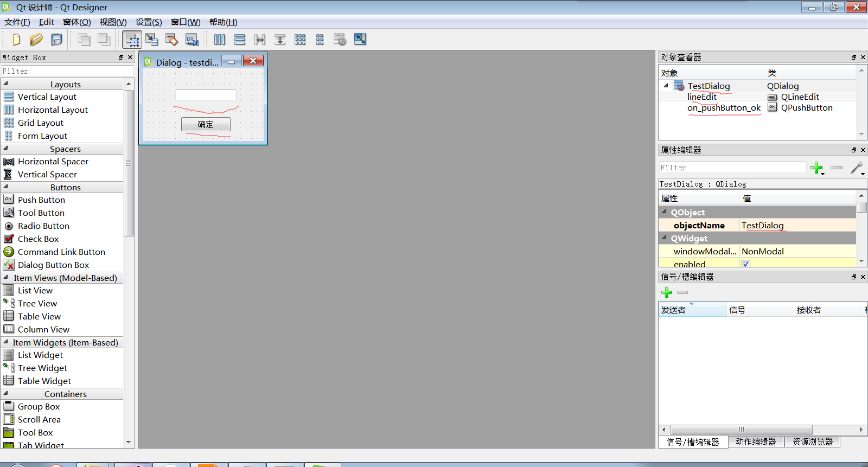Collapse the Containers category in Widget Box
The width and height of the screenshot is (868, 467).
click(6, 393)
